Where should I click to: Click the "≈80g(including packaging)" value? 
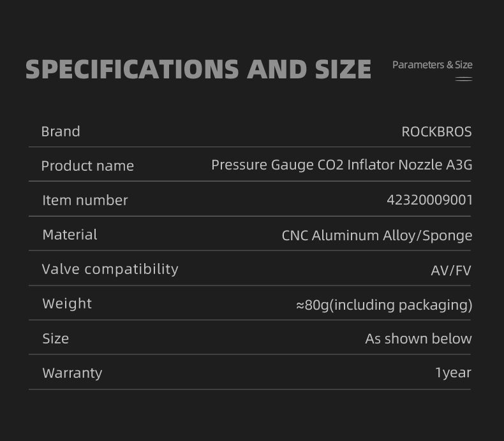click(384, 305)
